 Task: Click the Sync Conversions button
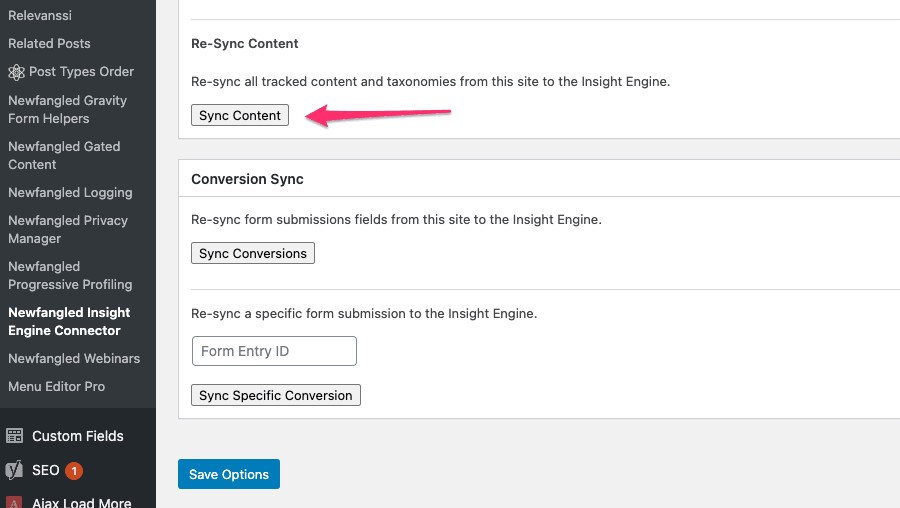click(x=253, y=253)
